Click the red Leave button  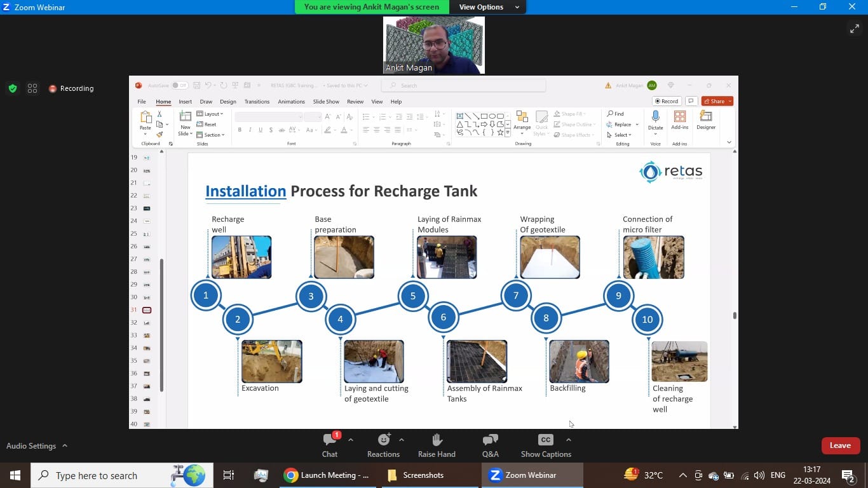[840, 445]
